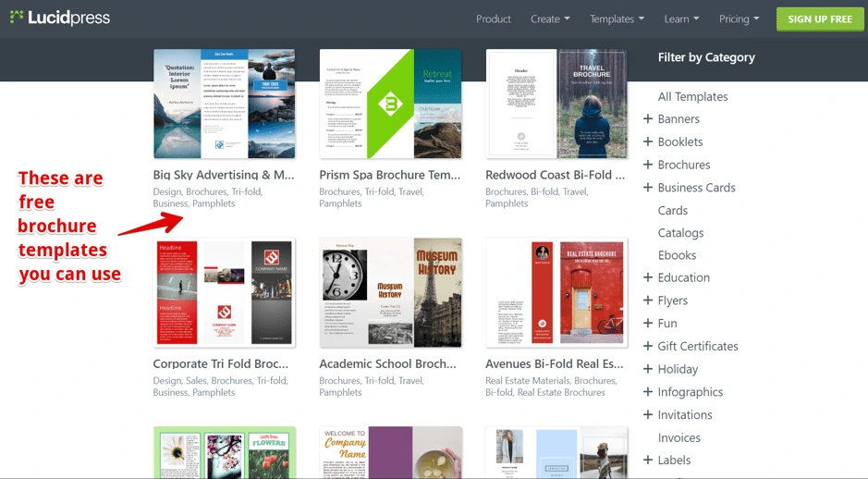This screenshot has width=868, height=479.
Task: Expand the Holiday category plus icon
Action: coord(648,369)
